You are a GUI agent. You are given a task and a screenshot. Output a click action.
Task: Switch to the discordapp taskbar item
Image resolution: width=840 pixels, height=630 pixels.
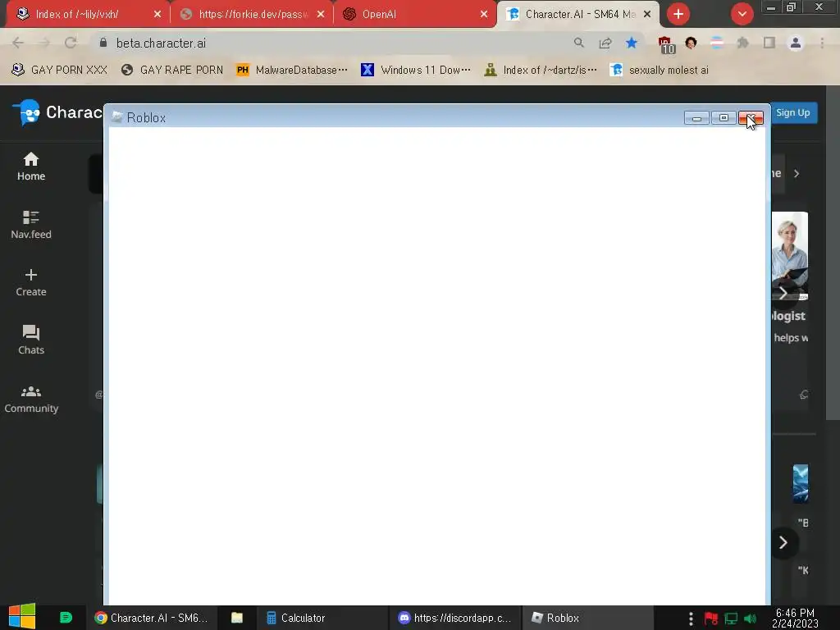(454, 618)
